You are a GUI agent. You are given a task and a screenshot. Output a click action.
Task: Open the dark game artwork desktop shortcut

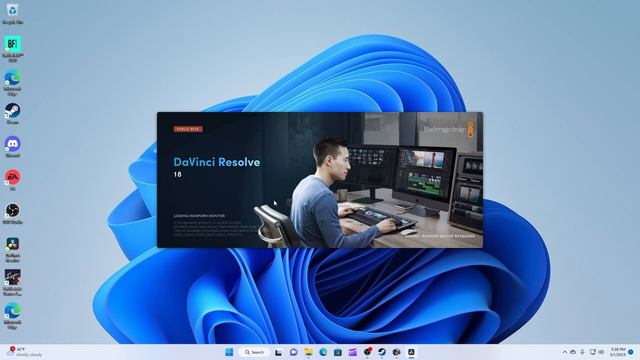click(12, 282)
